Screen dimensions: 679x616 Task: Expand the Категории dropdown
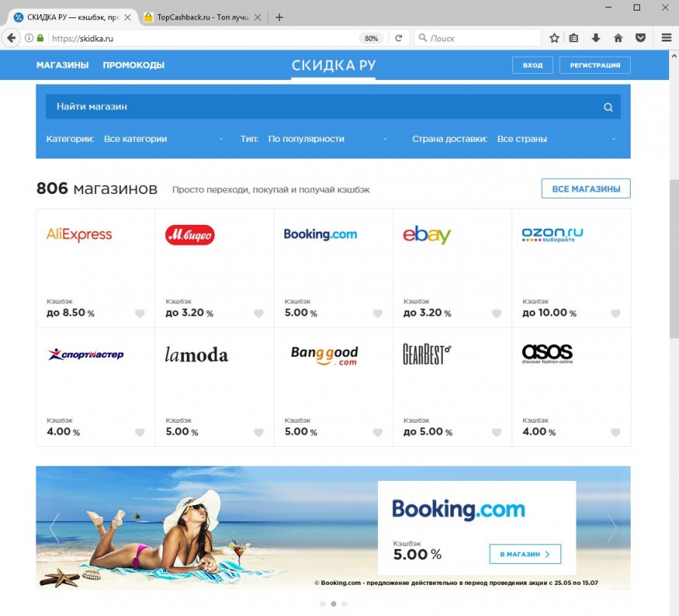[163, 139]
